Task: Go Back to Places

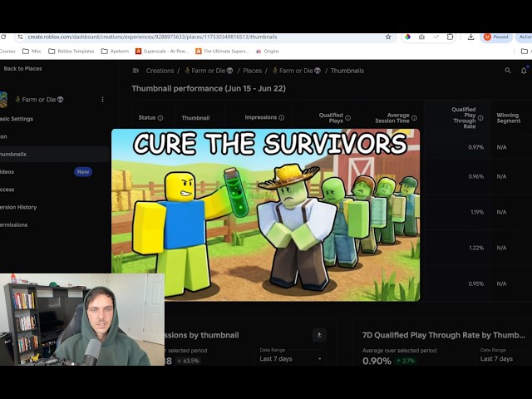Action: coord(22,68)
